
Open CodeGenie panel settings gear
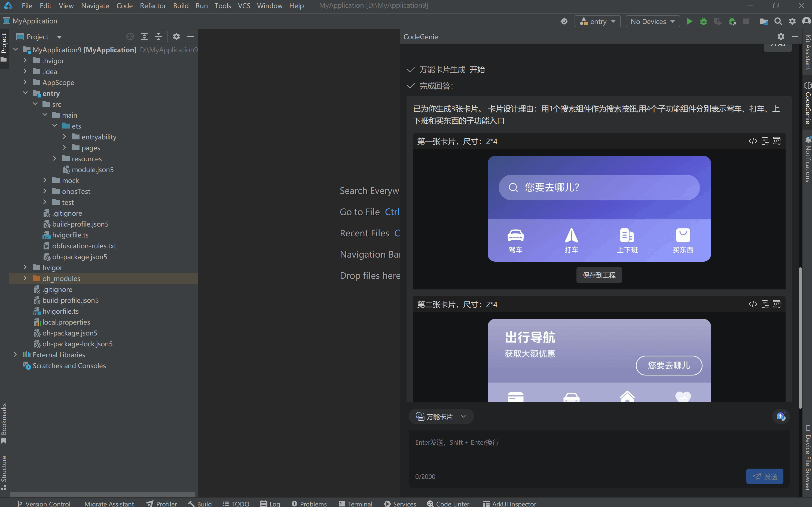(781, 37)
